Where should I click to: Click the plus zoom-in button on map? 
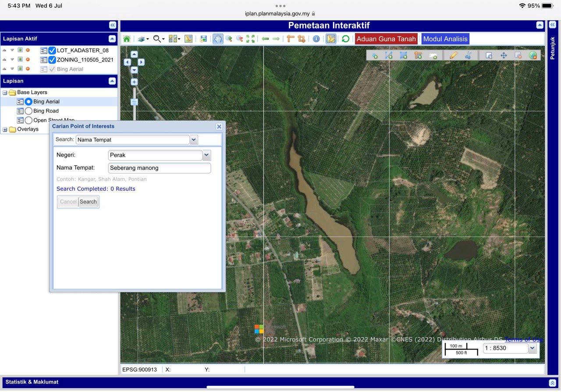pyautogui.click(x=134, y=82)
